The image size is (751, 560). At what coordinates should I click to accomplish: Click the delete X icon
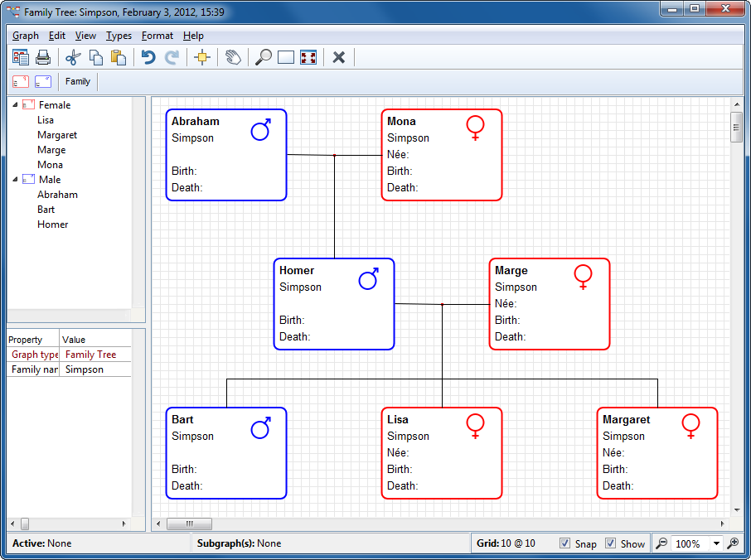point(338,57)
